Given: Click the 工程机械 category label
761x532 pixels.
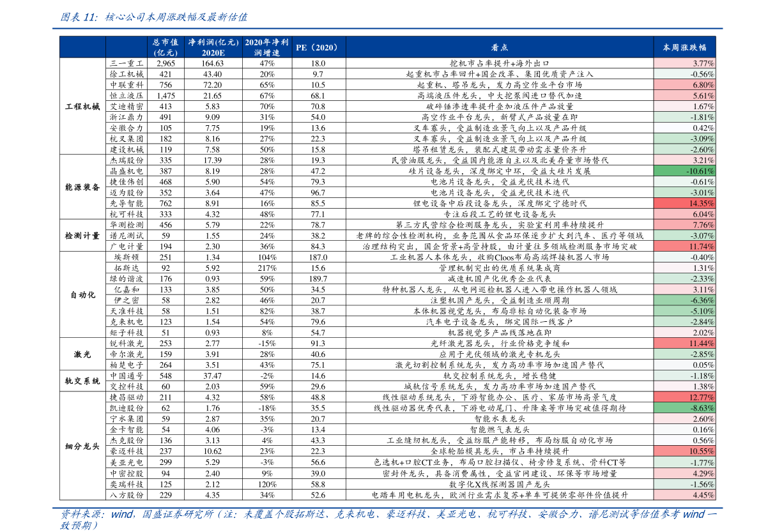Looking at the screenshot, I should click(82, 107).
